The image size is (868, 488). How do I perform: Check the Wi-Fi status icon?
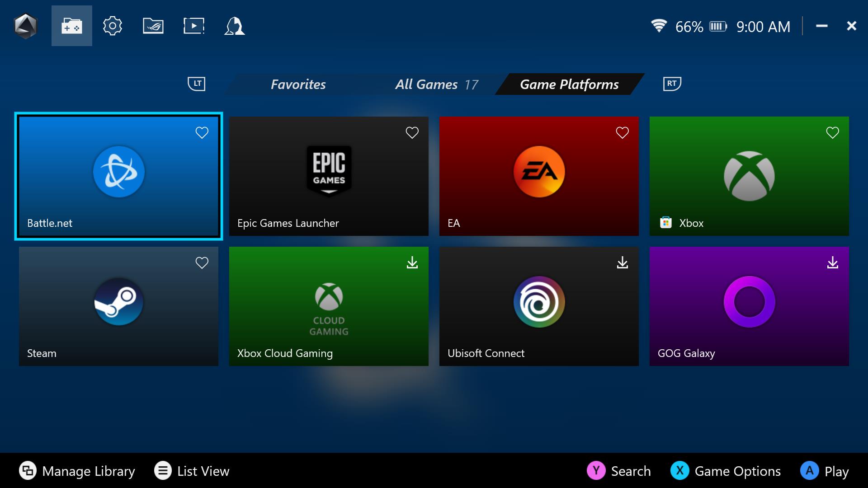pyautogui.click(x=659, y=26)
